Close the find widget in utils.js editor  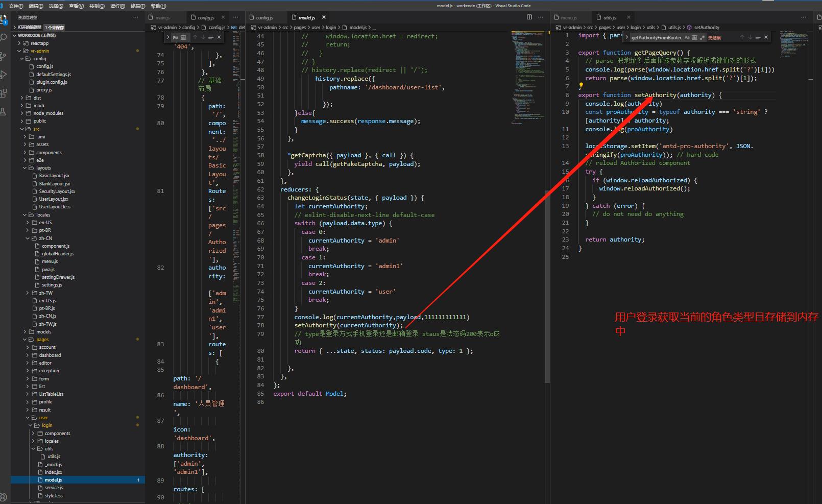pos(766,37)
